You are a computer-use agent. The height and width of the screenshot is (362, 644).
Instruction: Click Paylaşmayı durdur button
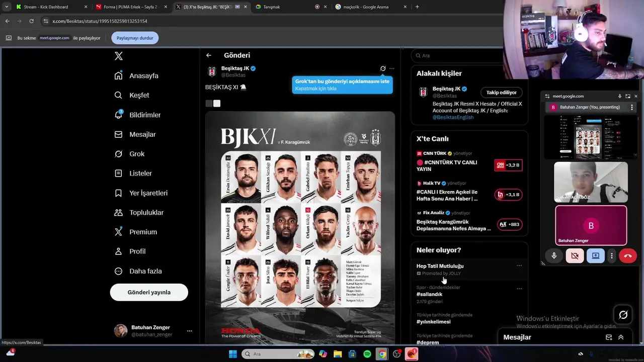[x=135, y=38]
